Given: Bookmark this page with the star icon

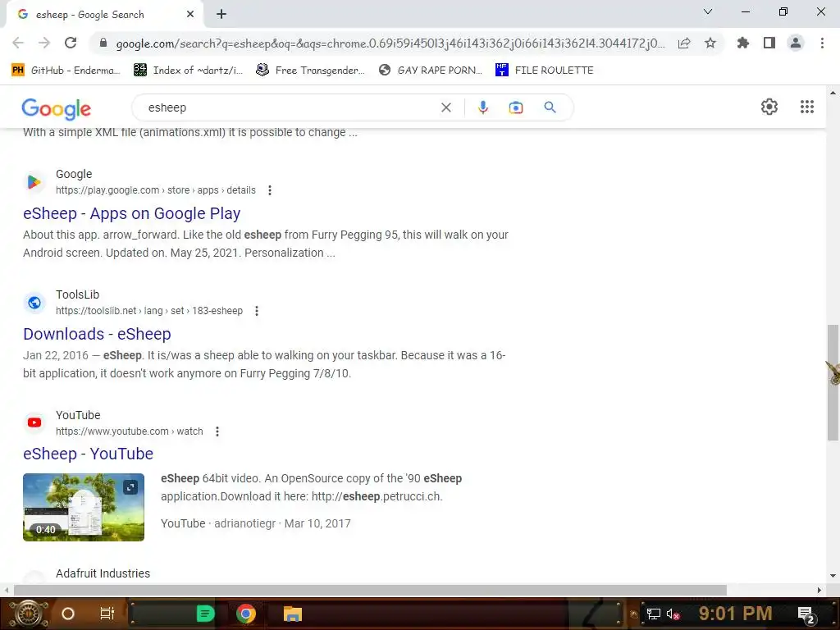Looking at the screenshot, I should [710, 43].
